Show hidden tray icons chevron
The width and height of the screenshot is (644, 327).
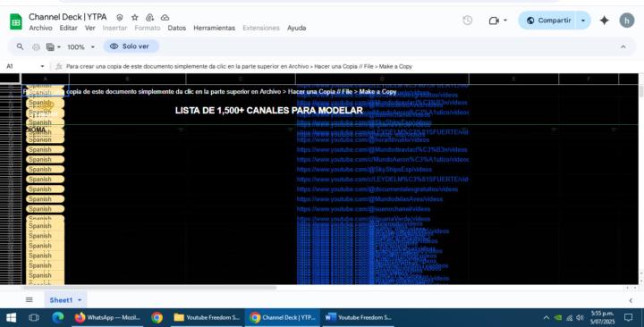547,317
